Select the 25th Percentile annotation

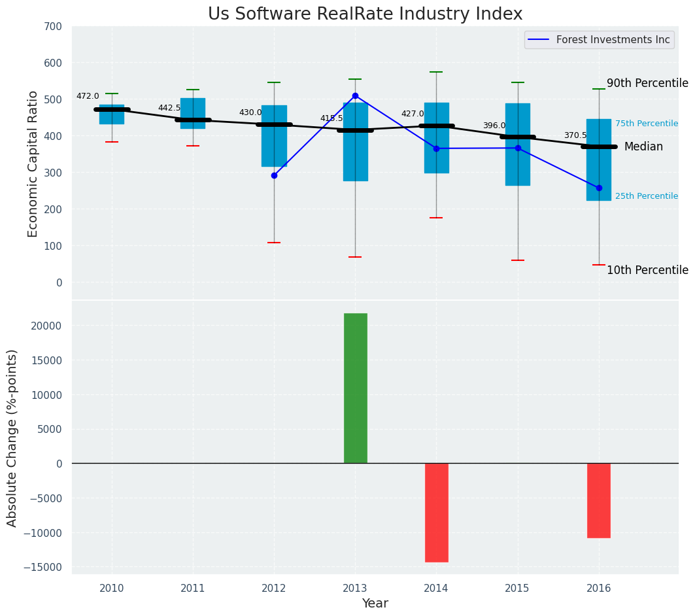pyautogui.click(x=646, y=196)
